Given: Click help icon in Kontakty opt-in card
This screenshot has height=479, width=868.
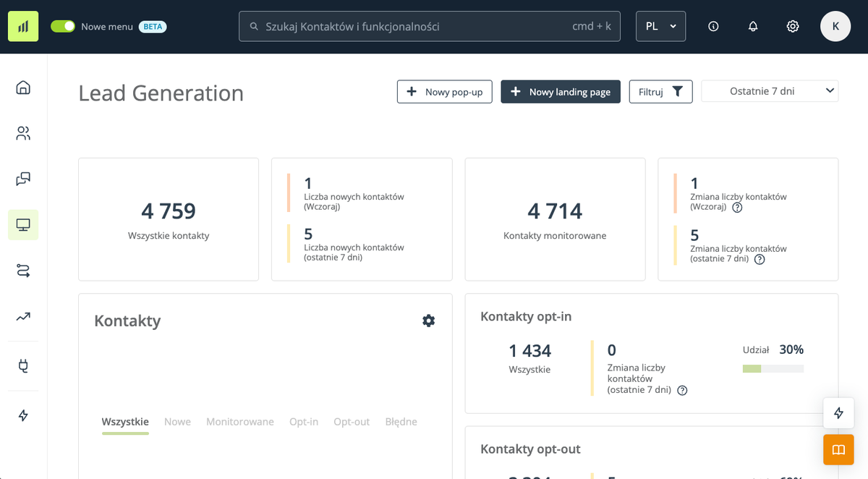Looking at the screenshot, I should pos(682,390).
